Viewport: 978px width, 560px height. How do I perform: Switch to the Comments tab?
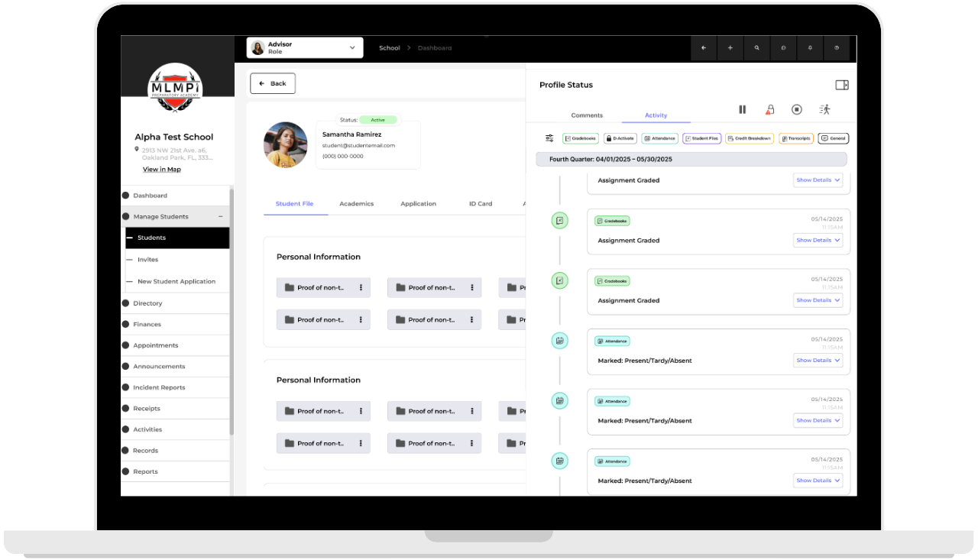pos(587,115)
